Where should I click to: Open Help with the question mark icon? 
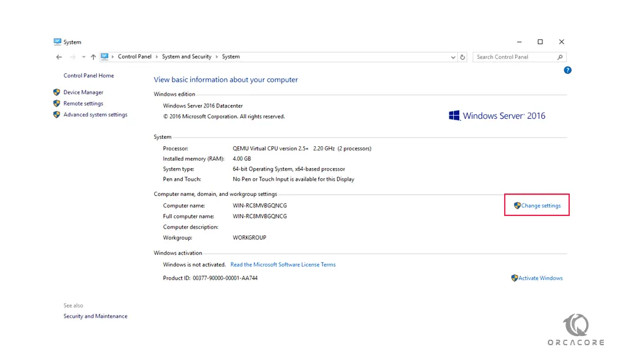click(568, 70)
